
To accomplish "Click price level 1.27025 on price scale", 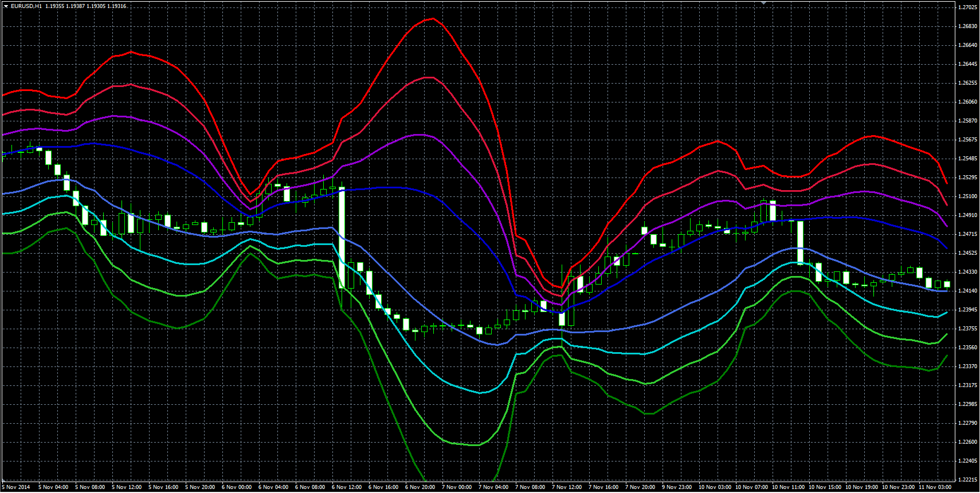I will (x=967, y=7).
